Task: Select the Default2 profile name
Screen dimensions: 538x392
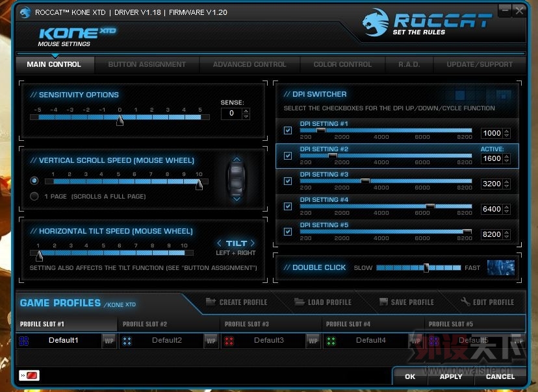Action: 167,340
